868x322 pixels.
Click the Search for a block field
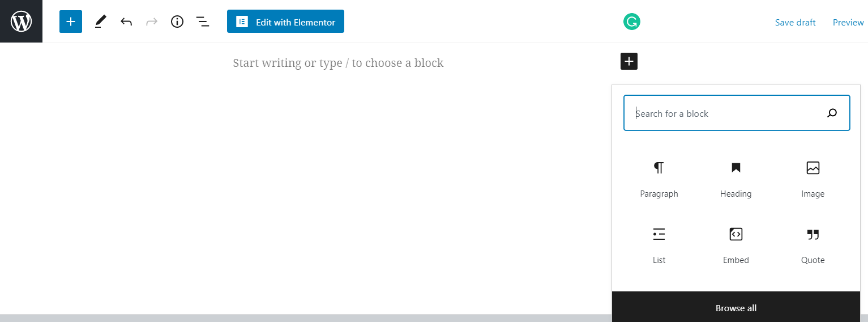pyautogui.click(x=725, y=113)
